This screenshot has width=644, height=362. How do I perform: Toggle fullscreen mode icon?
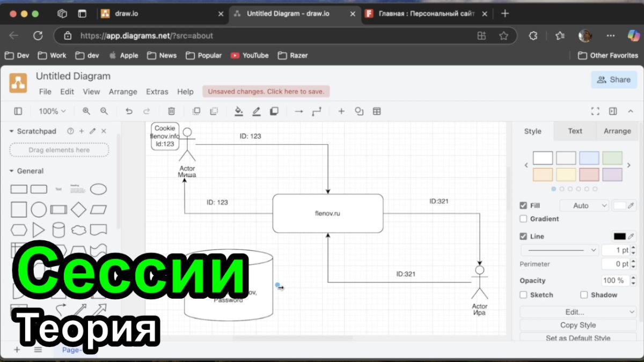click(595, 111)
